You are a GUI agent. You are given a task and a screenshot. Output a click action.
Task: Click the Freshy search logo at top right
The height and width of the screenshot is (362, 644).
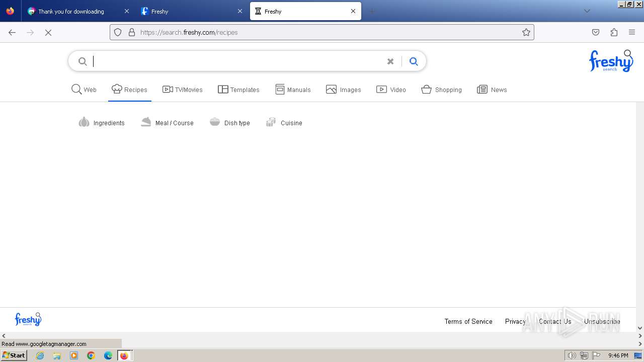611,61
